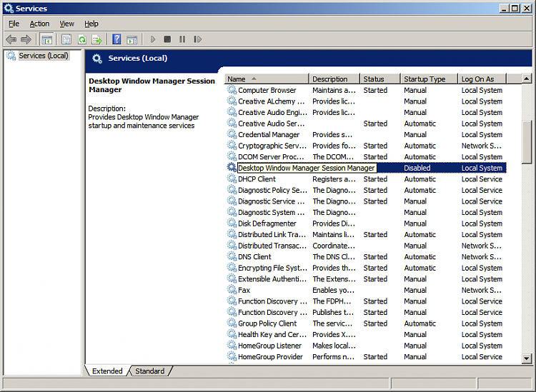Click the scrollbar up arrow
Image resolution: width=536 pixels, height=392 pixels.
[527, 79]
